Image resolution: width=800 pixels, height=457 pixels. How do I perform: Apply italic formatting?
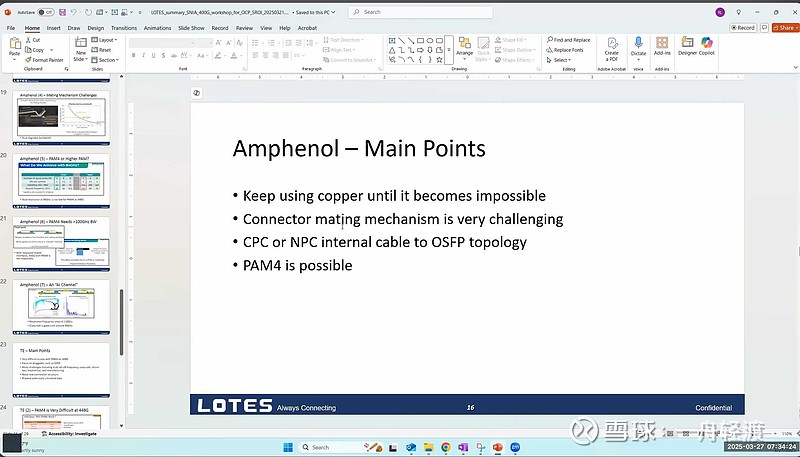[144, 55]
